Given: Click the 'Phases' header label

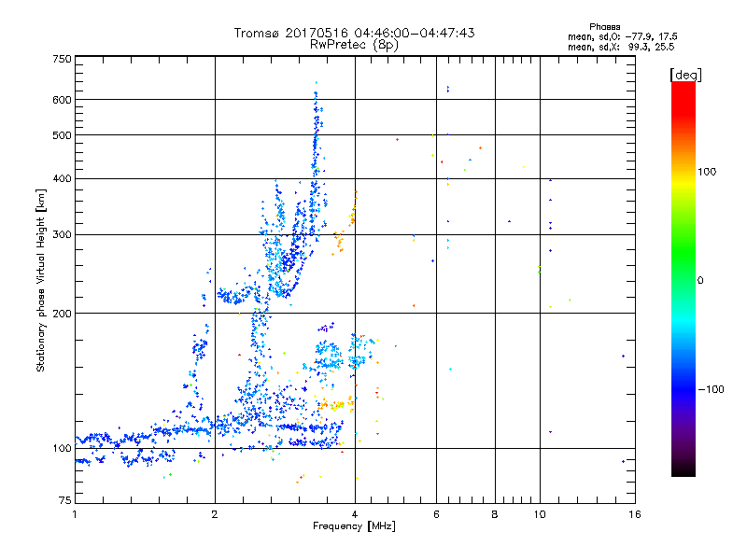Looking at the screenshot, I should click(604, 27).
